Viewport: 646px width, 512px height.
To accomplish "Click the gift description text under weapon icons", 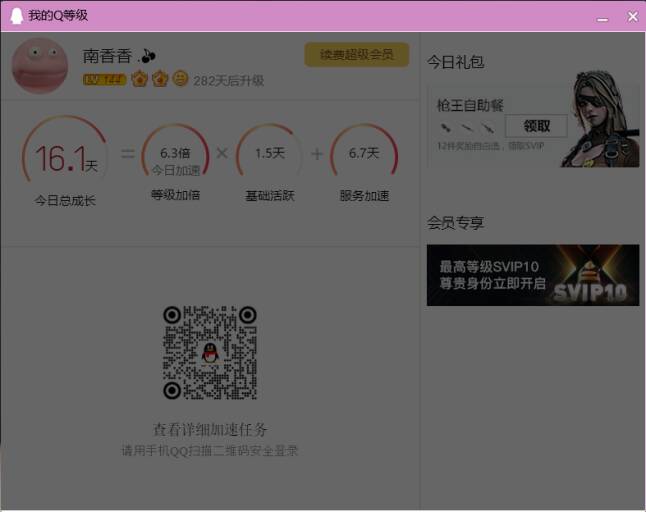I will pyautogui.click(x=490, y=146).
